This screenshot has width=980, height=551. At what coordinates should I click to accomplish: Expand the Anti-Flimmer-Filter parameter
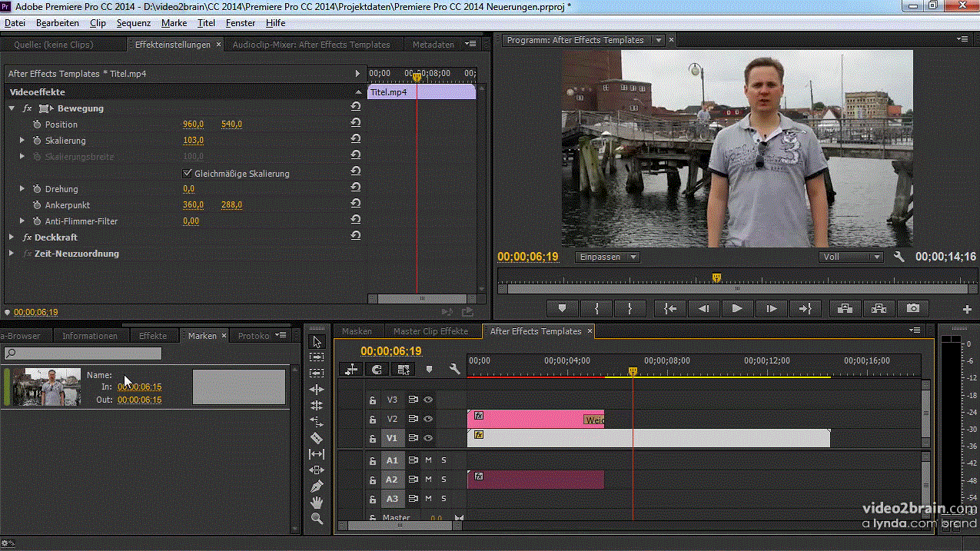[x=22, y=221]
